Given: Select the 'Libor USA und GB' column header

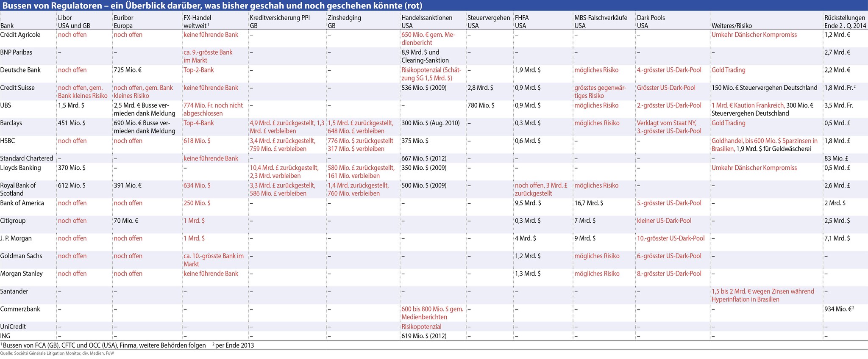Looking at the screenshot, I should [74, 22].
